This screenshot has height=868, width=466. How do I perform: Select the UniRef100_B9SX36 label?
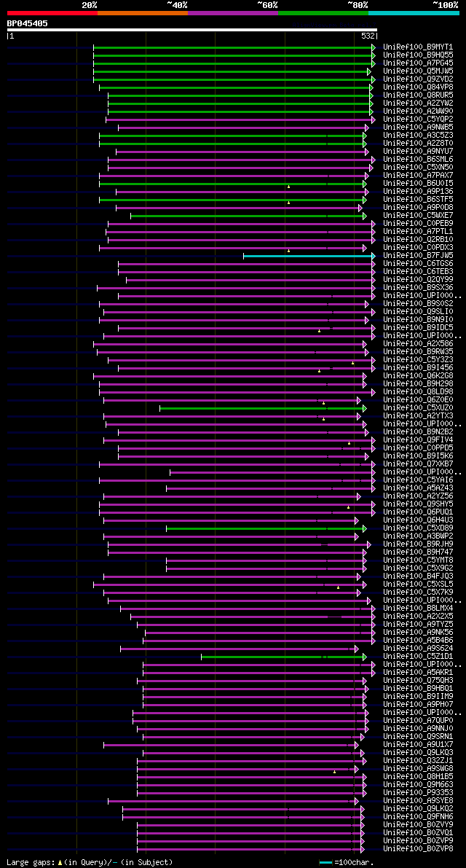[418, 288]
